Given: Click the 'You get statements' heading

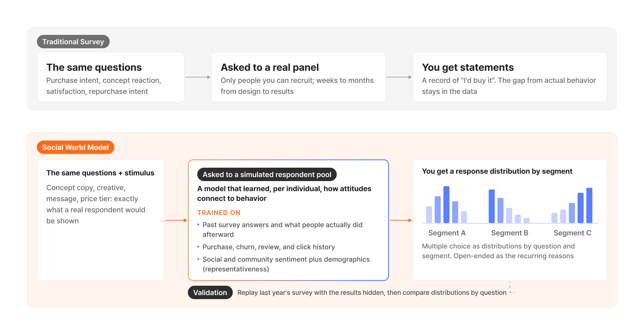Looking at the screenshot, I should 468,67.
